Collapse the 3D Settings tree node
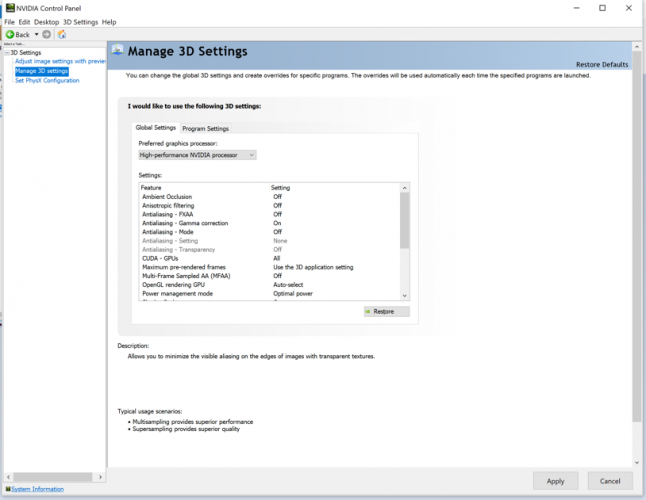This screenshot has height=500, width=646. [6, 53]
